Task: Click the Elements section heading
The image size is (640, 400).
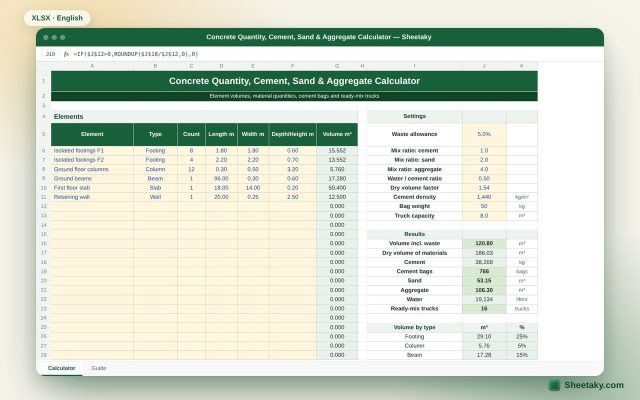Action: pyautogui.click(x=204, y=117)
